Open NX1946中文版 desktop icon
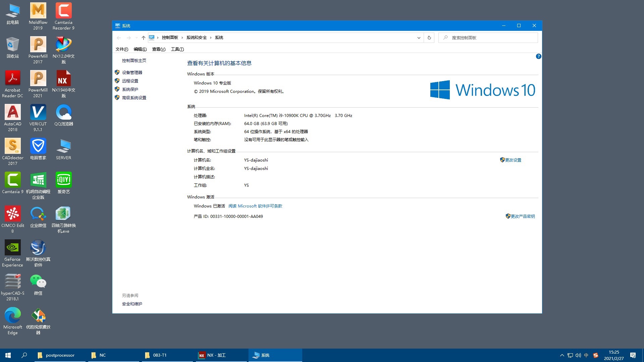 click(63, 84)
